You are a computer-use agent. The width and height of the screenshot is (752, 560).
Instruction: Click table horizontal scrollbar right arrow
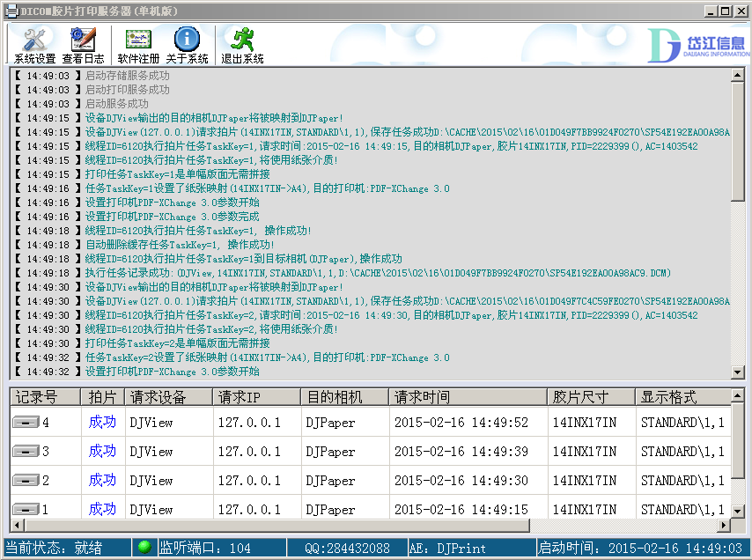click(x=724, y=525)
